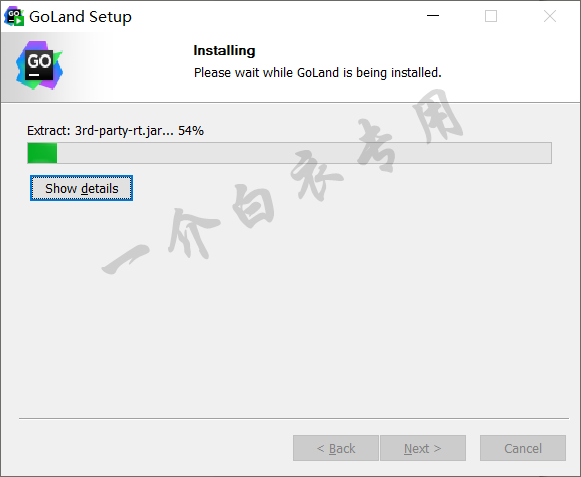This screenshot has width=581, height=477.
Task: Click the bold 'Installing' heading
Action: pyautogui.click(x=224, y=50)
